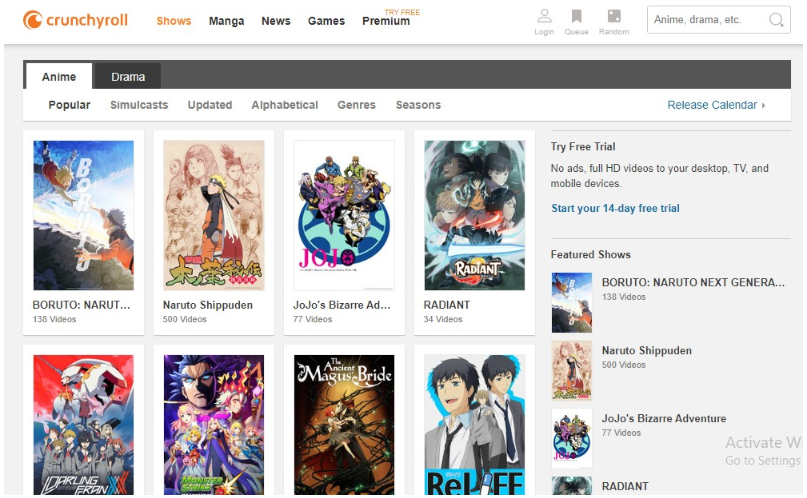Viewport: 807px width, 498px height.
Task: Click the 500 Videos text in grid
Action: pyautogui.click(x=184, y=319)
